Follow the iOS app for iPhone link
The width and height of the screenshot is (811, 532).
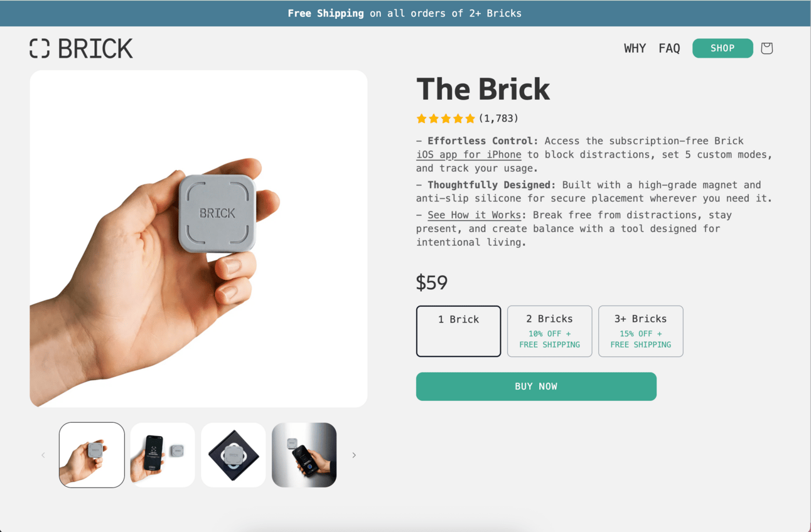(469, 155)
